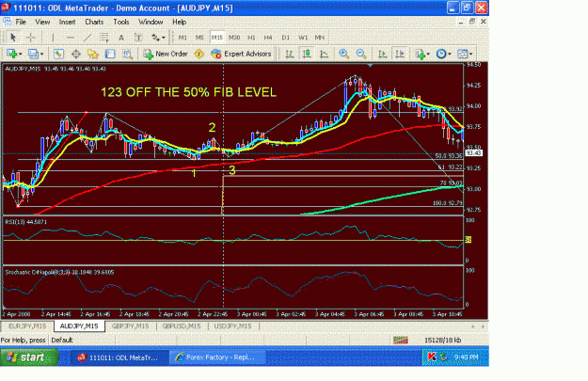Switch to candlestick chart display
The image size is (588, 381).
pos(307,54)
